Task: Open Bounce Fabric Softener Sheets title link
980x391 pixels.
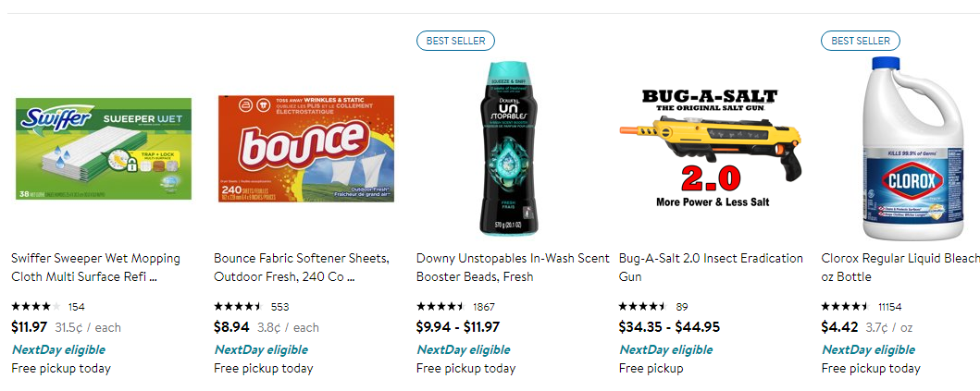Action: [x=301, y=267]
